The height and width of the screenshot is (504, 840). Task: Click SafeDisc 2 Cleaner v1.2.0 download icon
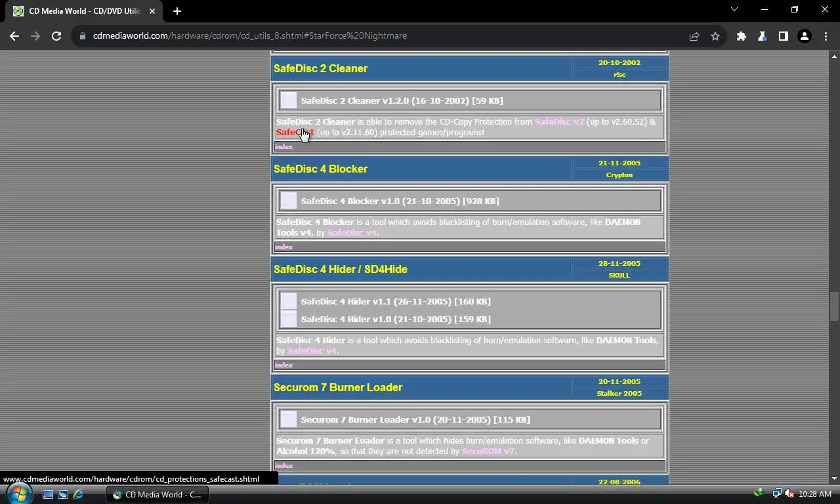click(x=288, y=100)
